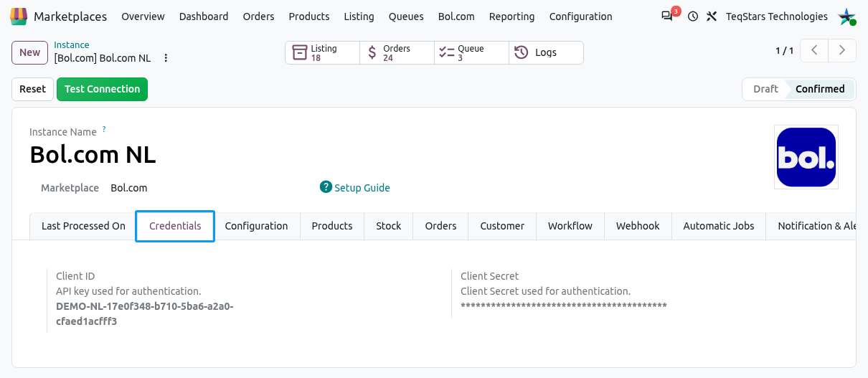Set status to Draft
The image size is (868, 378).
point(765,89)
